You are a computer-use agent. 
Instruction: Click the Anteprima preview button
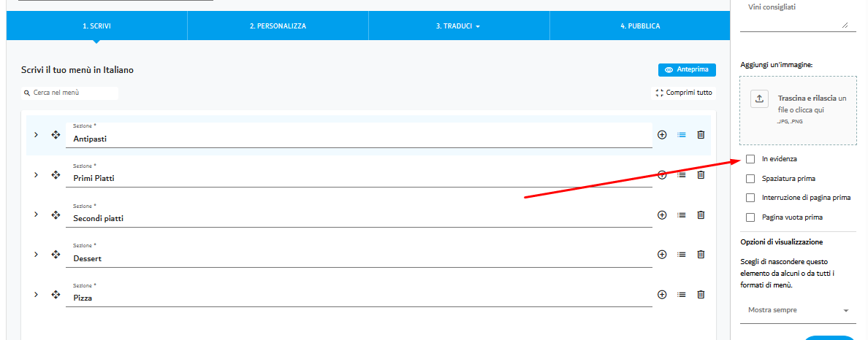click(x=687, y=70)
